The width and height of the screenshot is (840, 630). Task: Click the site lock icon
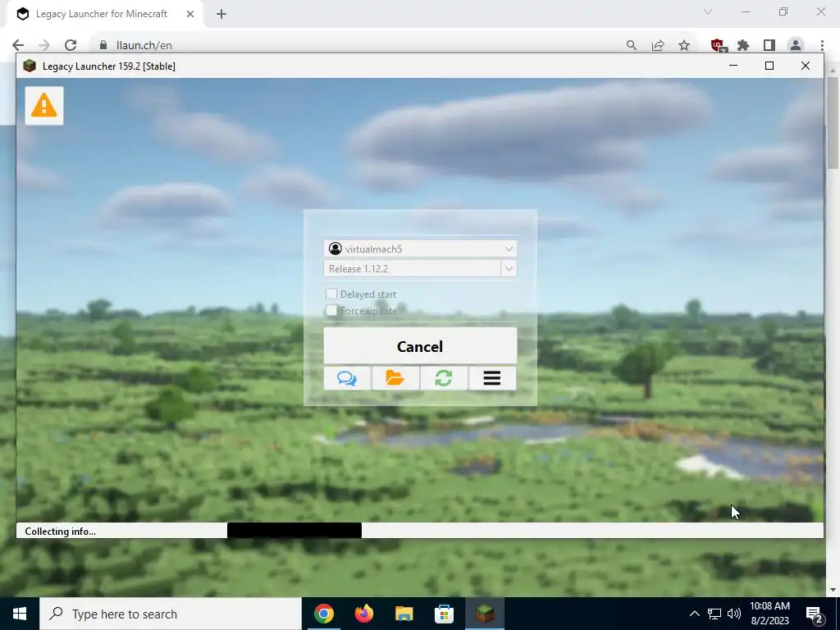(x=103, y=46)
